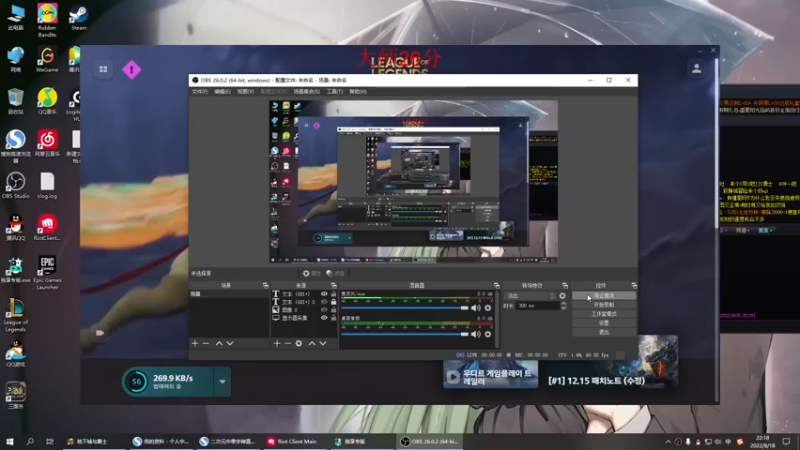
Task: Open transition properties gear icon
Action: coord(562,295)
